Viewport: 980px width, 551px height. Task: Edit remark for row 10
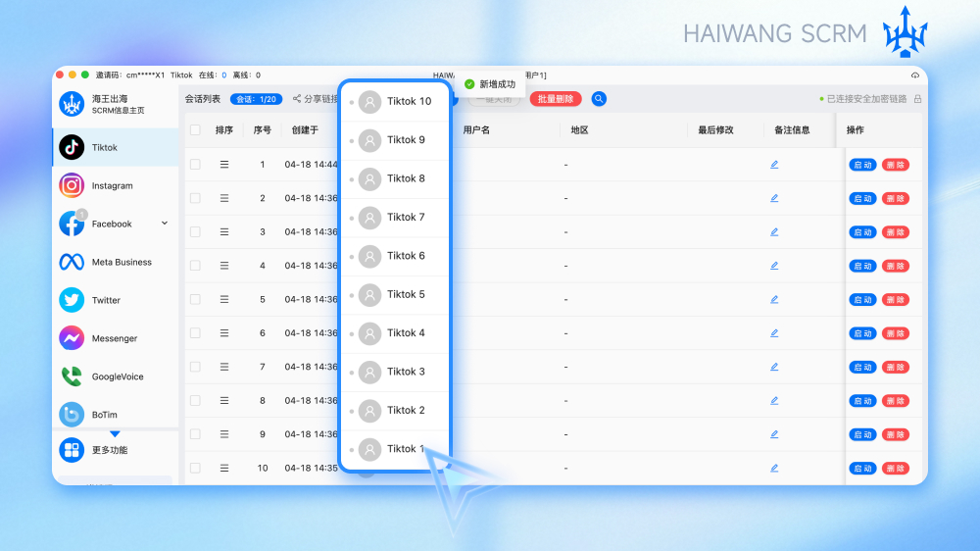point(774,468)
